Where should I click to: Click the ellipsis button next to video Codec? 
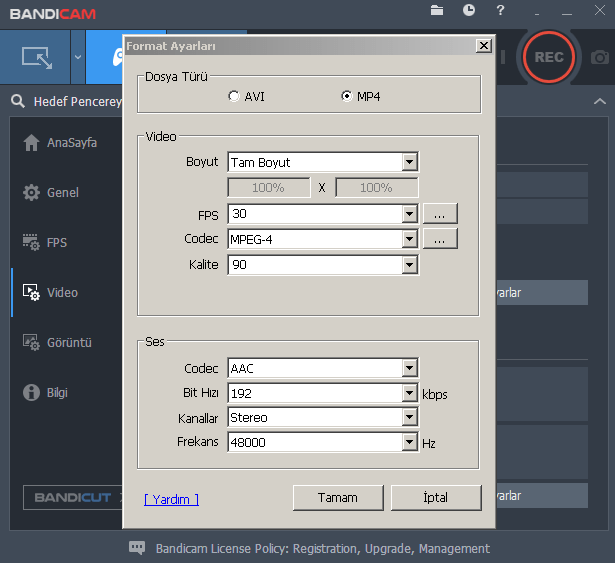click(x=440, y=239)
